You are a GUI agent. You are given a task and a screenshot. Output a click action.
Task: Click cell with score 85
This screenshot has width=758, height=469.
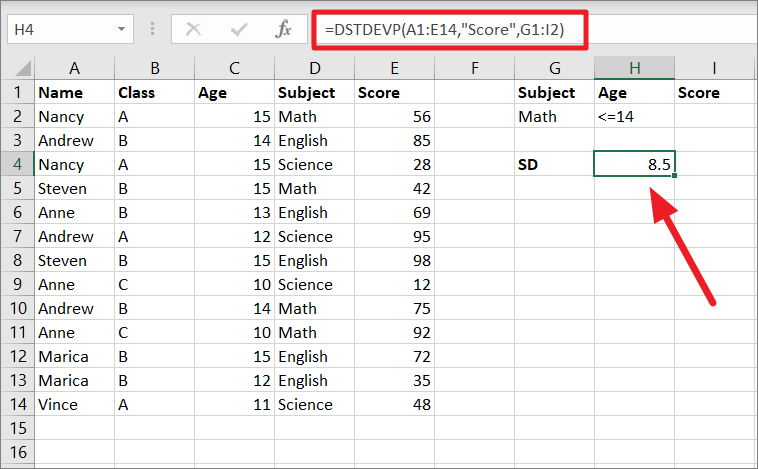394,141
